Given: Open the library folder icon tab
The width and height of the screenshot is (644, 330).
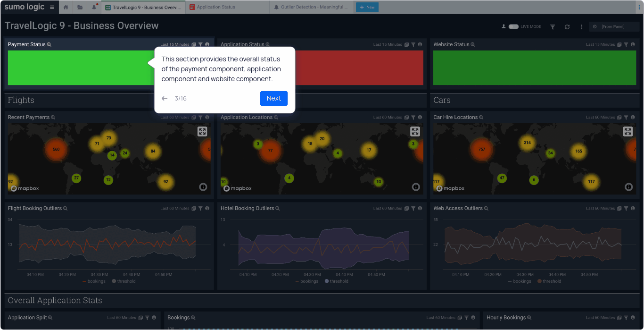Looking at the screenshot, I should [80, 7].
